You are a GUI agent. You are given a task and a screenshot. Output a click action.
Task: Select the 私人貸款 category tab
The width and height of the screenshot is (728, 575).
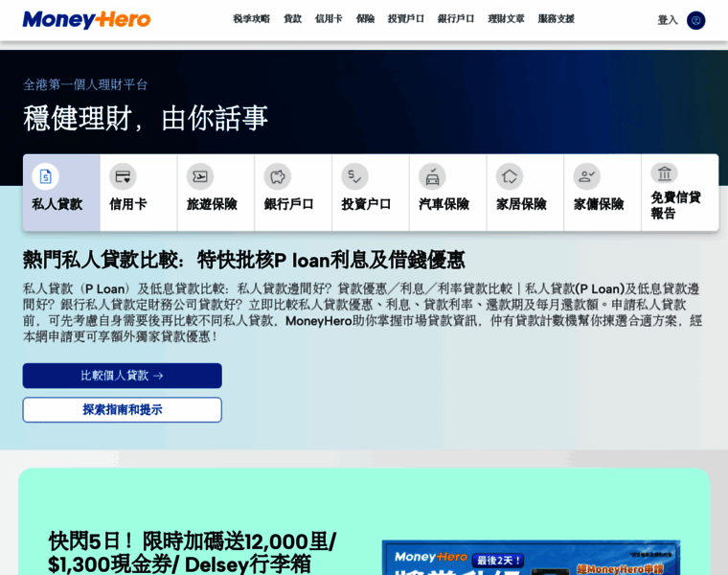tap(61, 193)
